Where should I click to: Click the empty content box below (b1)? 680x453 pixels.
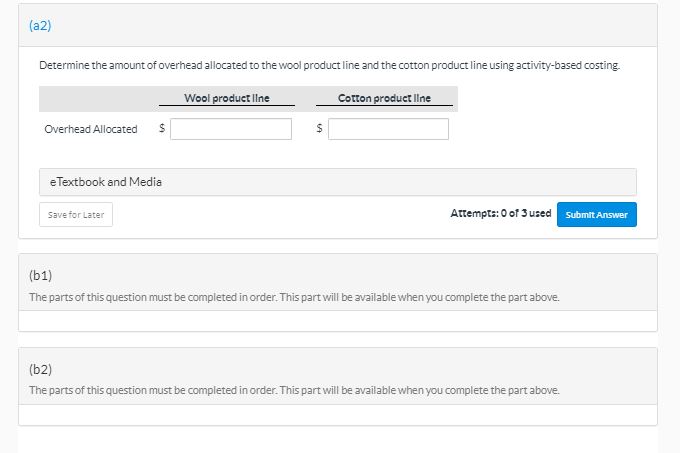(x=338, y=321)
